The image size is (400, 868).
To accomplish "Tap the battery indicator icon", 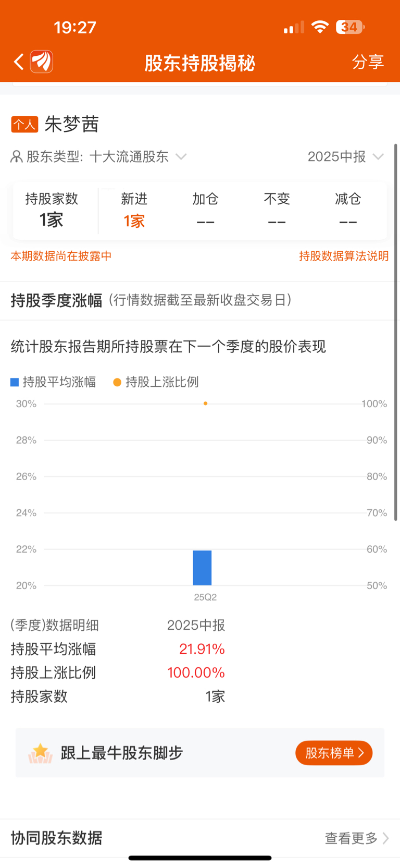I will point(350,27).
